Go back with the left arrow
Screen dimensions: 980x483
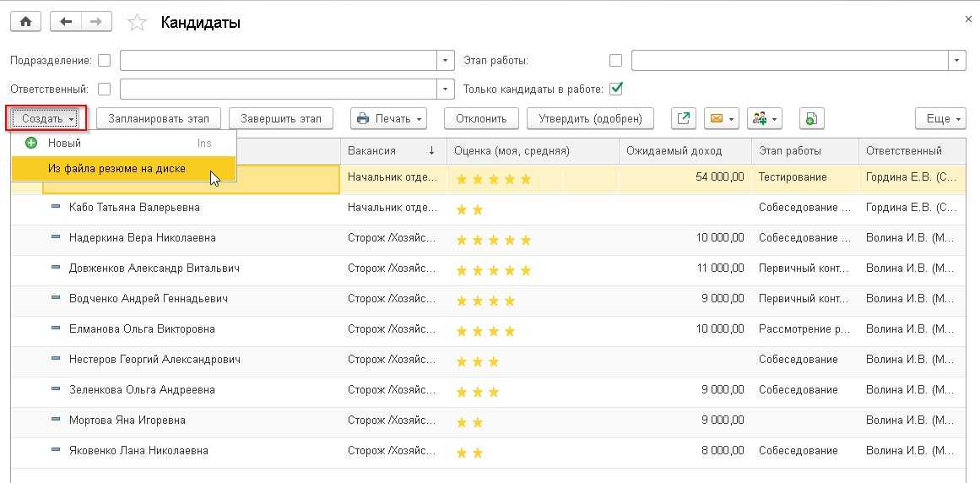[66, 23]
